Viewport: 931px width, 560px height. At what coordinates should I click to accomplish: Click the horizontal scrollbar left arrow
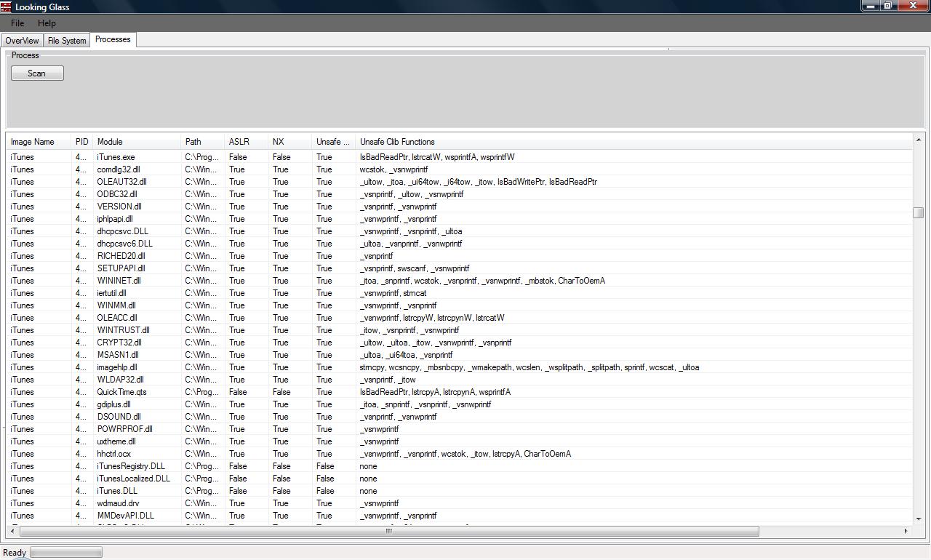point(12,531)
